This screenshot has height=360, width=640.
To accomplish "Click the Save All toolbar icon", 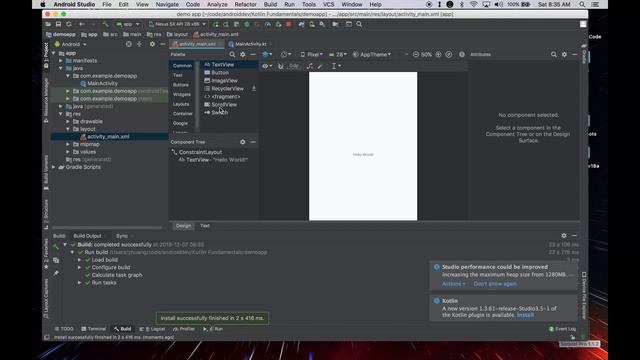I will (58, 24).
